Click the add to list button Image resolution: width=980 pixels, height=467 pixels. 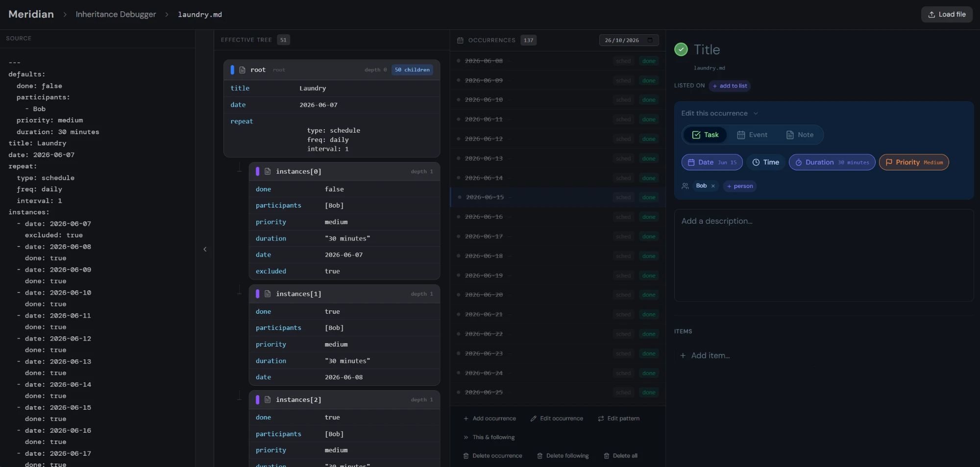point(730,86)
